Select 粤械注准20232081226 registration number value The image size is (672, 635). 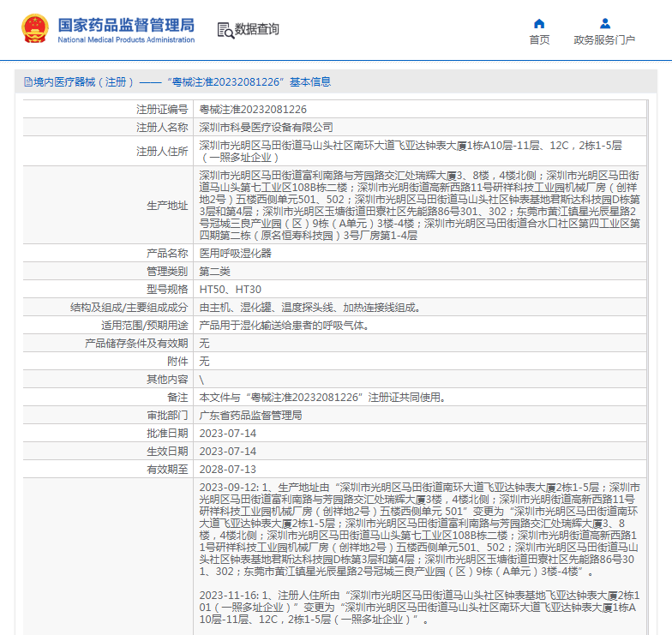(253, 110)
